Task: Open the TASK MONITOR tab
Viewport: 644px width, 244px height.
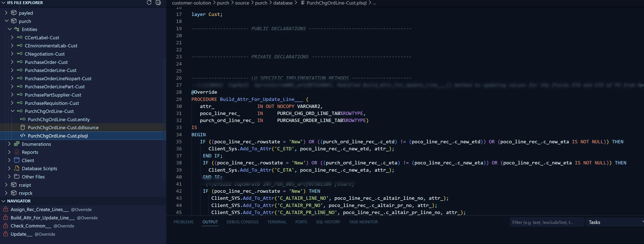Action: click(363, 222)
